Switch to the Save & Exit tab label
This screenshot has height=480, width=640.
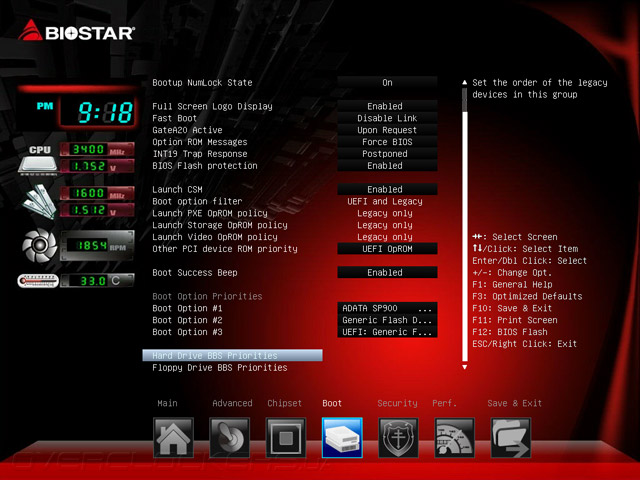click(x=514, y=403)
